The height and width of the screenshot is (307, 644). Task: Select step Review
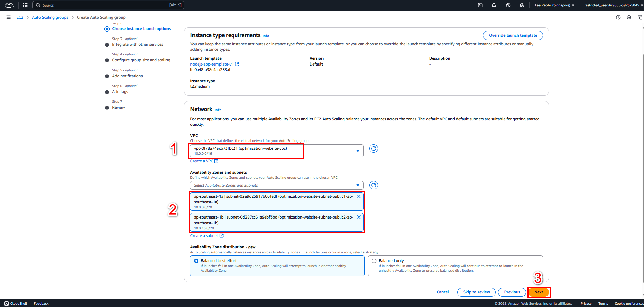click(119, 107)
